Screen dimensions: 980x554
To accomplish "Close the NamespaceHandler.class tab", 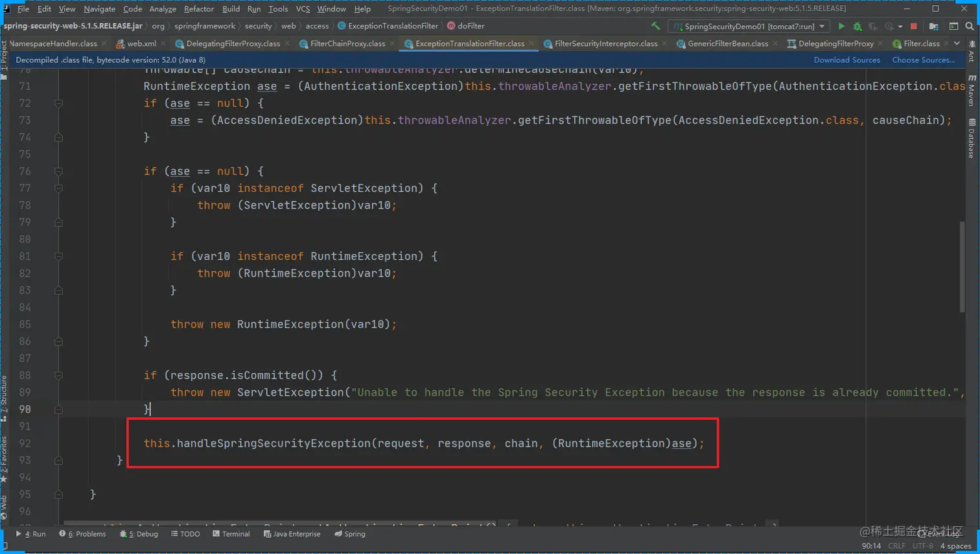I will point(104,43).
